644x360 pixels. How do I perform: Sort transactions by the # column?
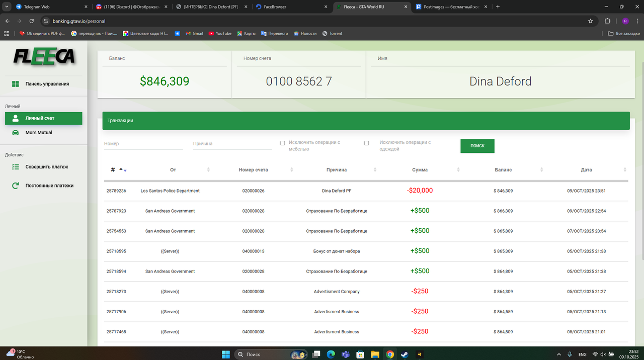118,170
